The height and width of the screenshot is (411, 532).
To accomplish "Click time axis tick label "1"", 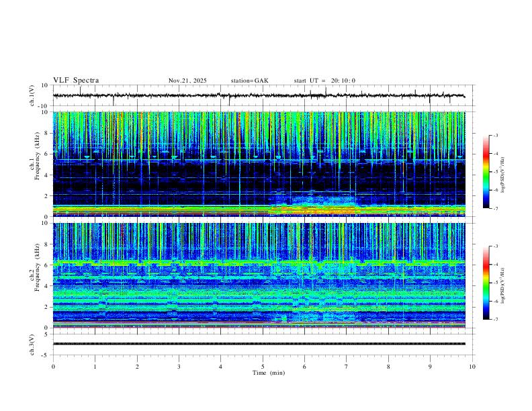I will click(95, 367).
